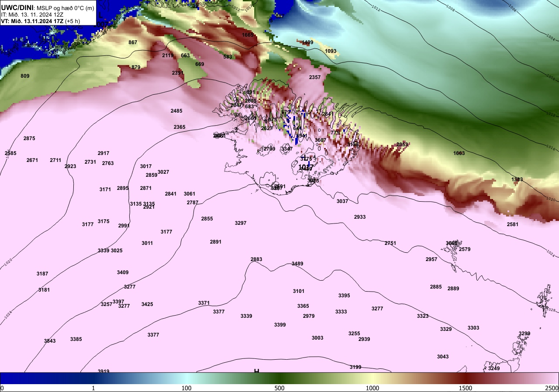Click the map value 2053
Viewport: 559px width, 392px height.
coord(402,144)
